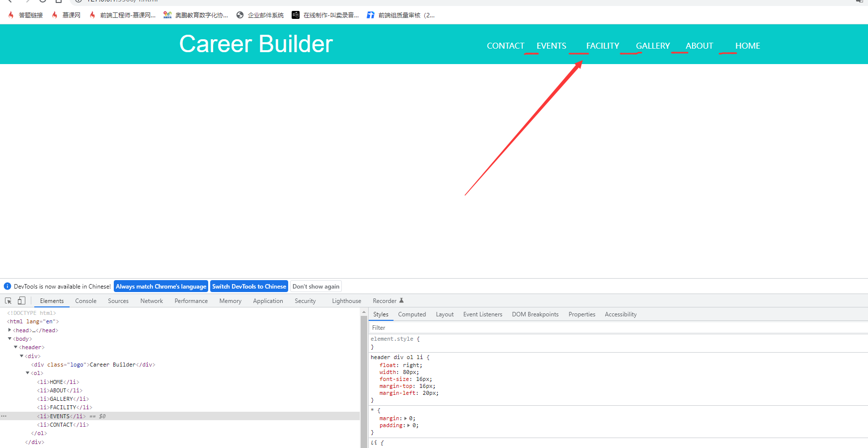Open the three-dots menu beside EVENTS node
This screenshot has width=868, height=448.
tap(4, 416)
